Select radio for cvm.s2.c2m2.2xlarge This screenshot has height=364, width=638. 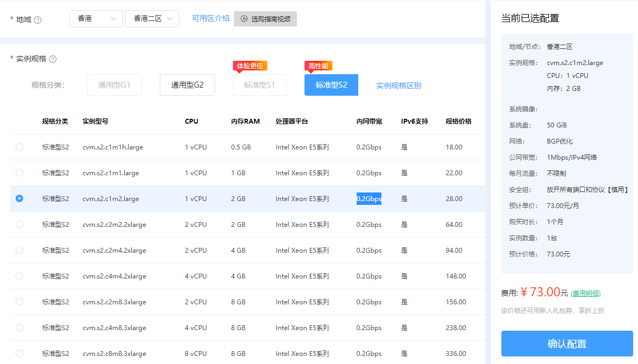19,224
